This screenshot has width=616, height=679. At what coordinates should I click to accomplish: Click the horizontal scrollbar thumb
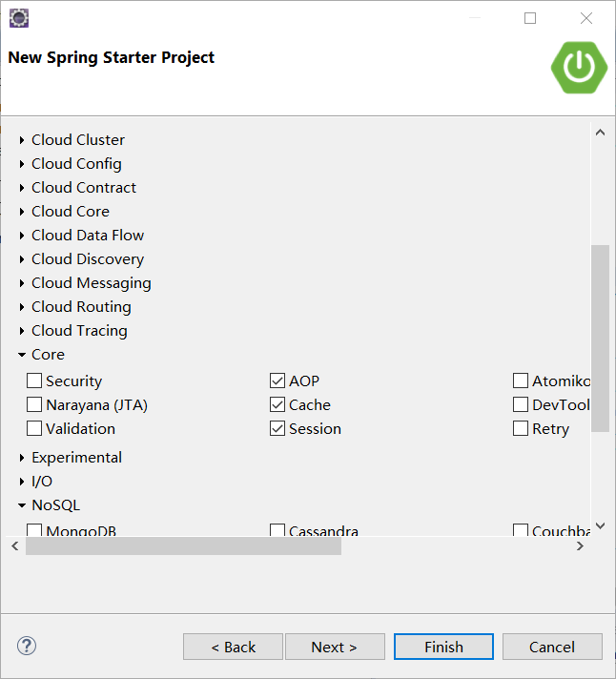pyautogui.click(x=183, y=546)
